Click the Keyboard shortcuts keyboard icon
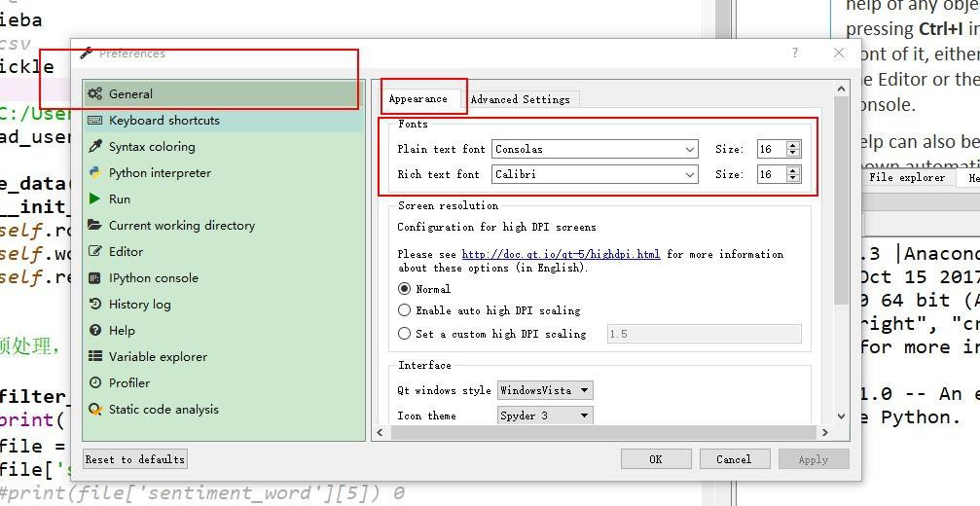 click(95, 120)
